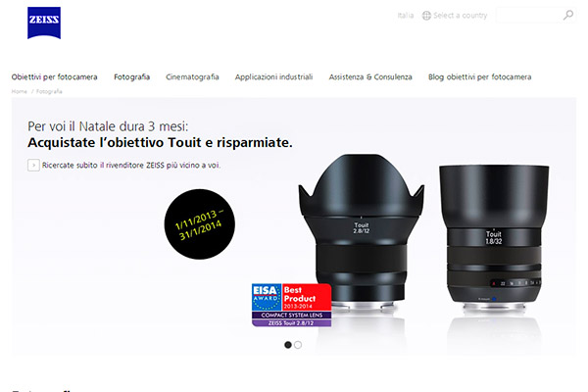This screenshot has width=588, height=392.
Task: Click the Touit 2.8/12 lens image
Action: pos(361,230)
